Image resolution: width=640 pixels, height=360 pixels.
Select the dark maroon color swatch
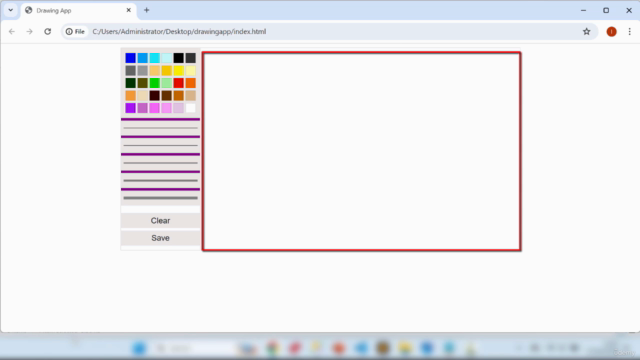(155, 96)
